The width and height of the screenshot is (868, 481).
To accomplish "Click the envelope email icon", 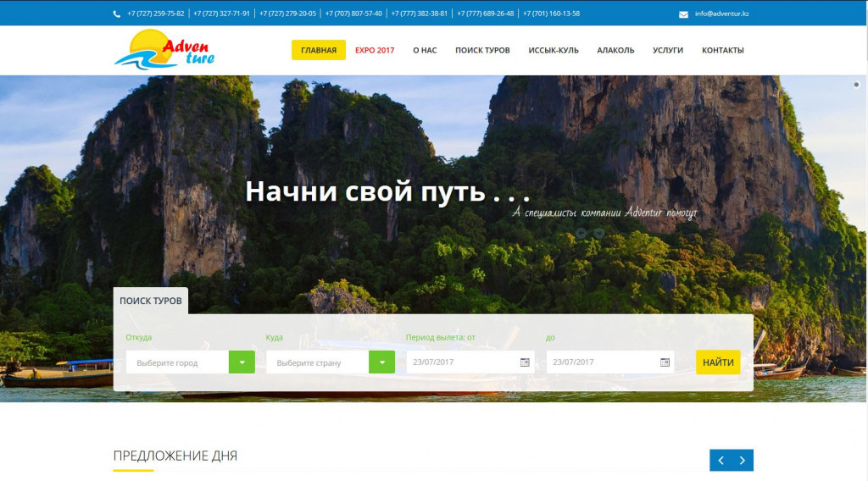I will tap(683, 14).
